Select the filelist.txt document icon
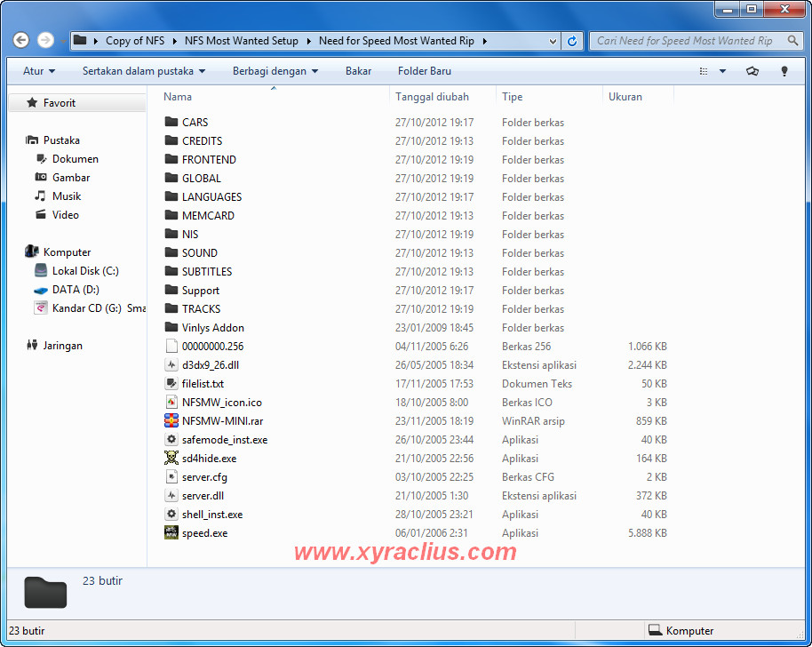The width and height of the screenshot is (812, 647). pyautogui.click(x=171, y=383)
